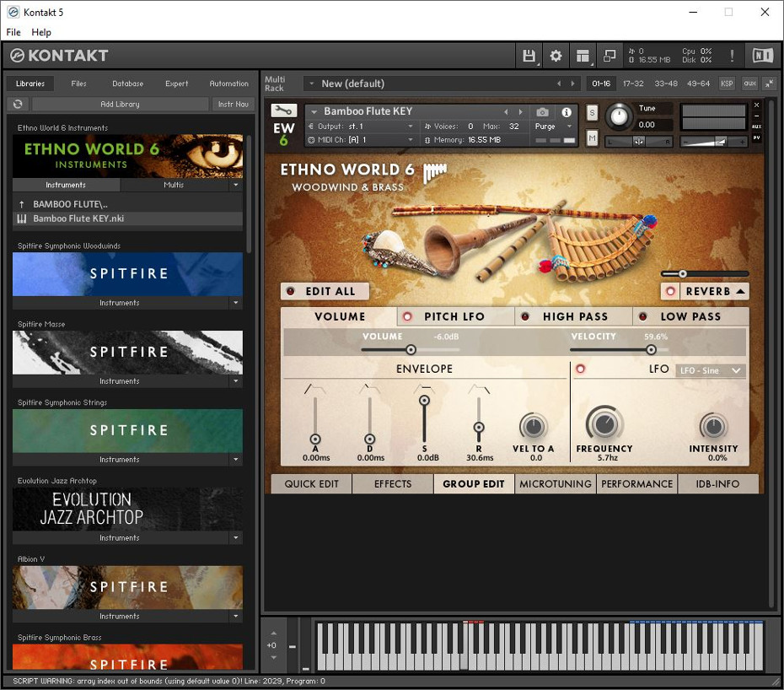Click the Native Instruments NI logo
The width and height of the screenshot is (784, 690).
762,56
